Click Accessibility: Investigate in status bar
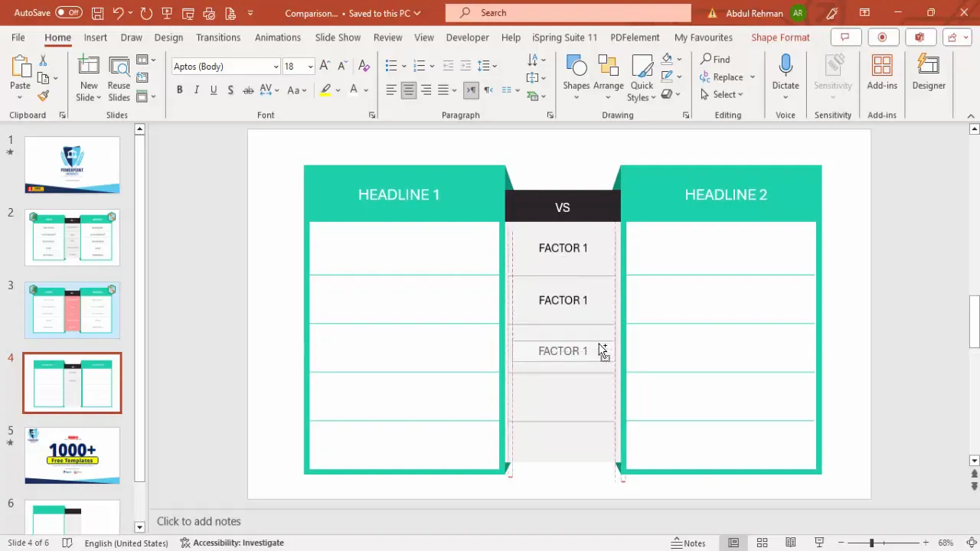The image size is (980, 551). 232,543
